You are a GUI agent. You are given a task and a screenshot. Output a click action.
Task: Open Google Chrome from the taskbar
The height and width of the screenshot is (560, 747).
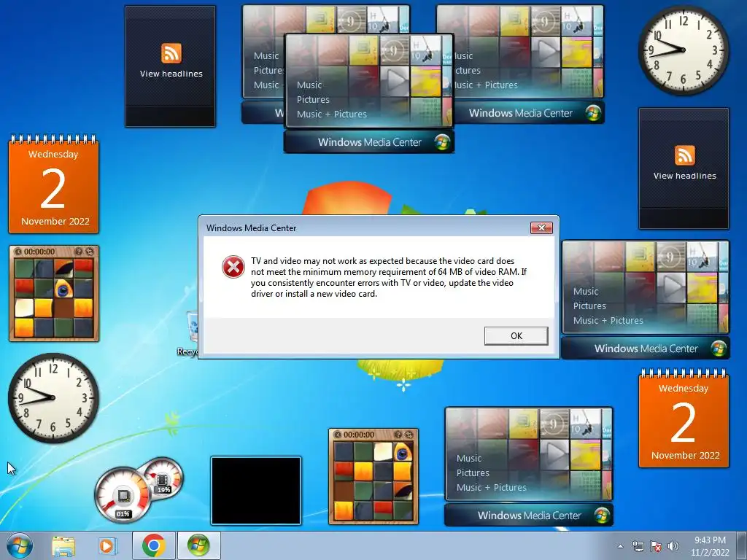[x=153, y=545]
